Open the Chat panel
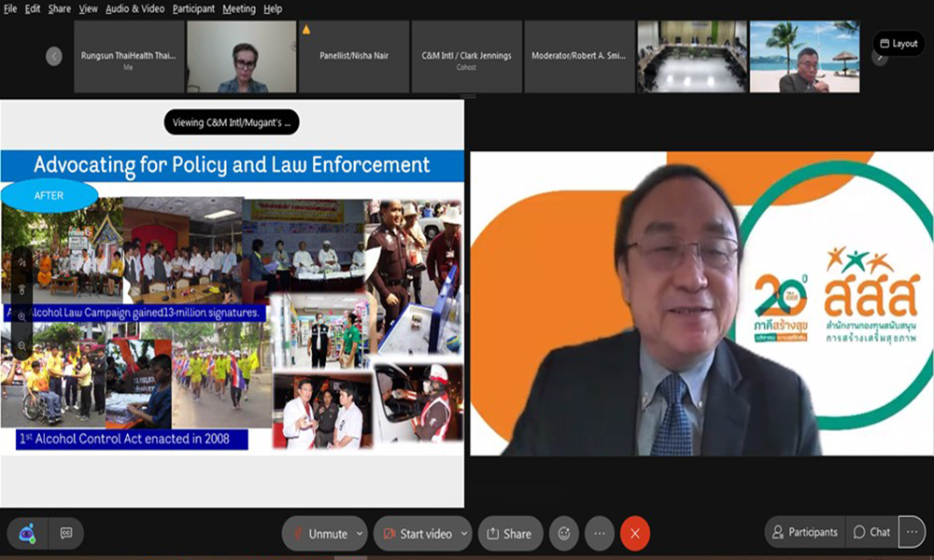This screenshot has height=560, width=934. [871, 532]
